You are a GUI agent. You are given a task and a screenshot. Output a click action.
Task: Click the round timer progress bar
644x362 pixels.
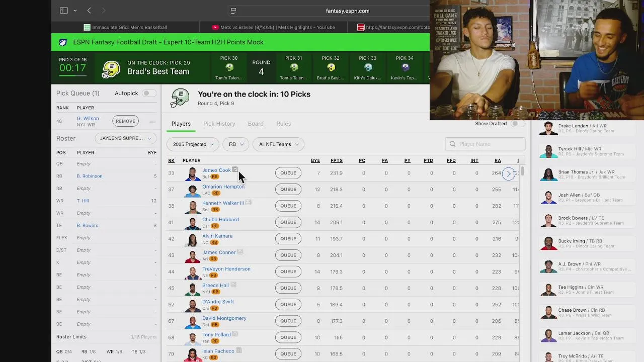click(72, 75)
